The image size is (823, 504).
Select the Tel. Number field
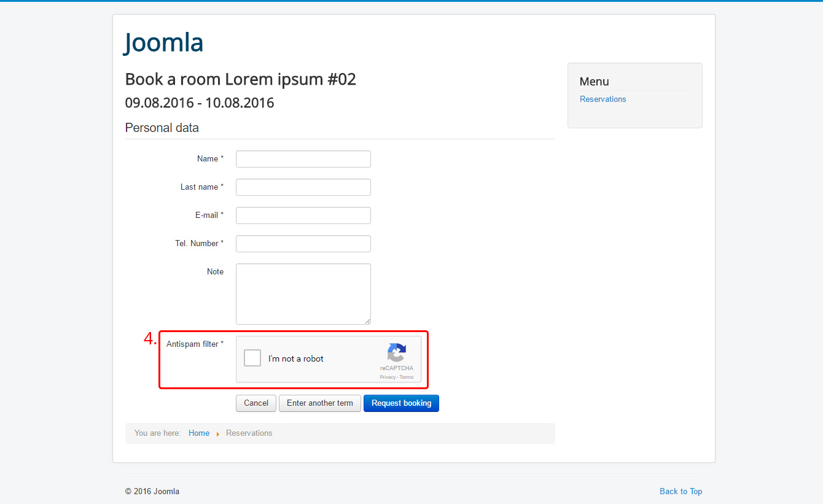point(303,244)
